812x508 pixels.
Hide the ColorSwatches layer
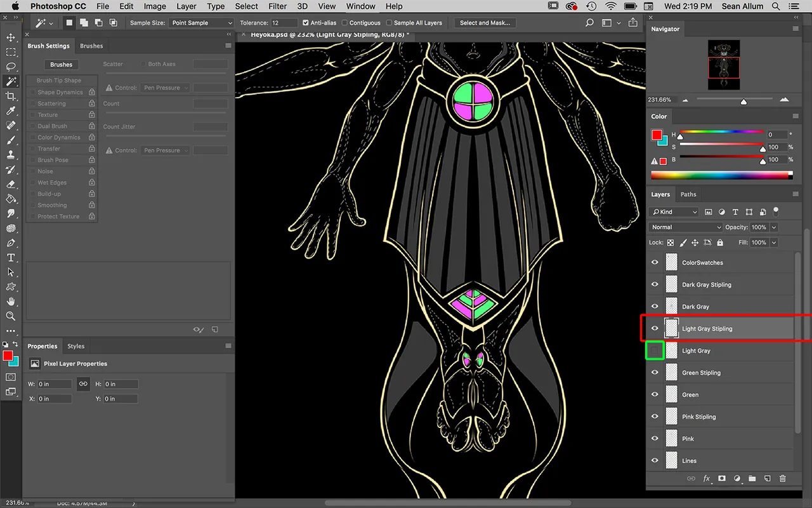(655, 262)
